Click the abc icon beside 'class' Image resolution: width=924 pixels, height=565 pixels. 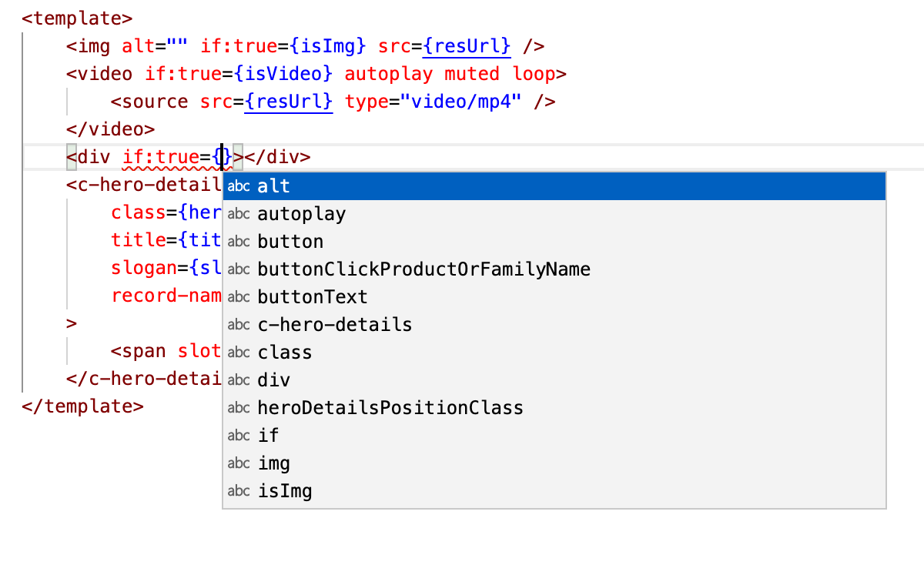pos(239,353)
